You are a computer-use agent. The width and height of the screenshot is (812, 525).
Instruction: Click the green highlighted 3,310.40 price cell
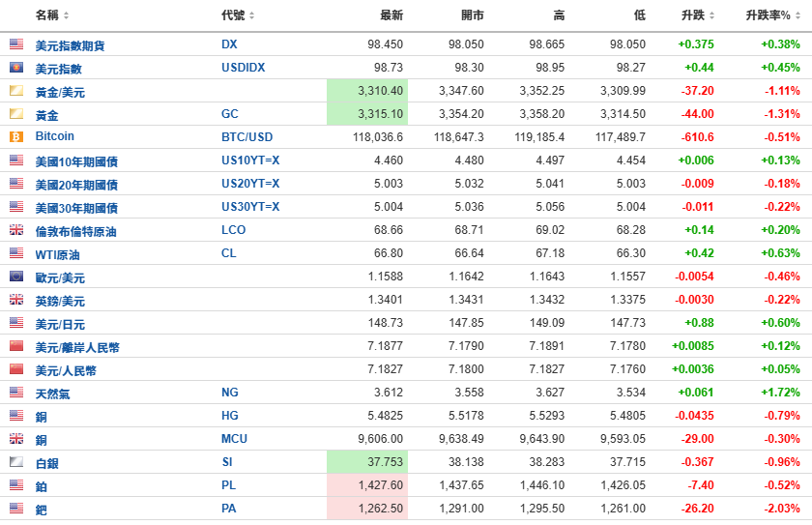(367, 91)
